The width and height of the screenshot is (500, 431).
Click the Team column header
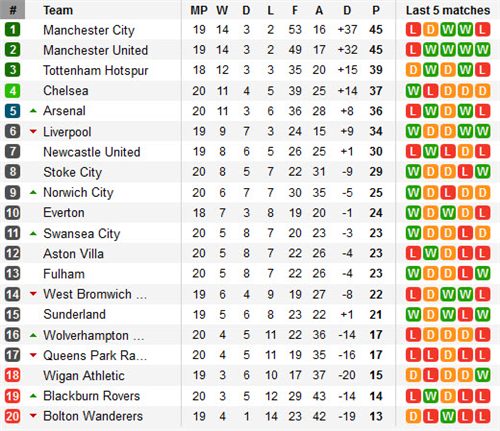coord(58,10)
